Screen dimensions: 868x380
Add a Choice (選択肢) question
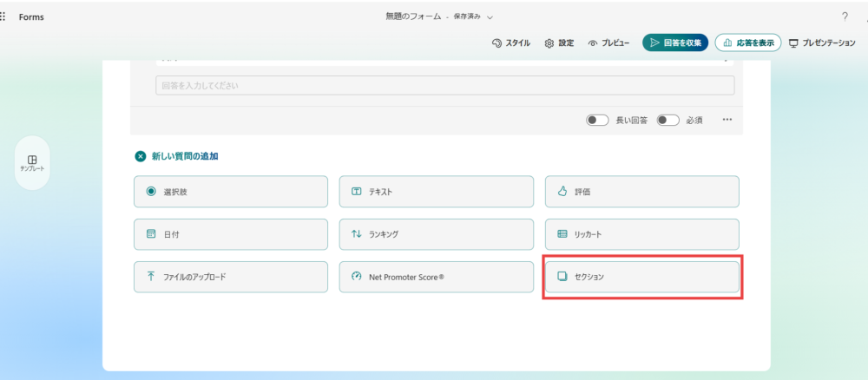231,192
